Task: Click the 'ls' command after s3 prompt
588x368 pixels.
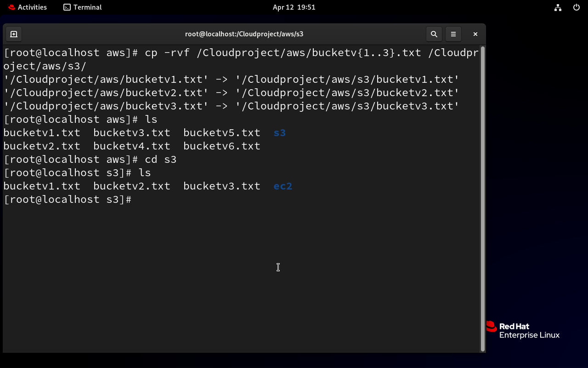Action: (x=145, y=173)
